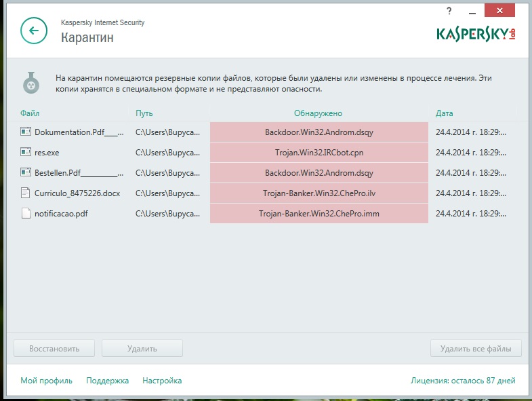
Task: Open the Поддержка link
Action: (107, 381)
